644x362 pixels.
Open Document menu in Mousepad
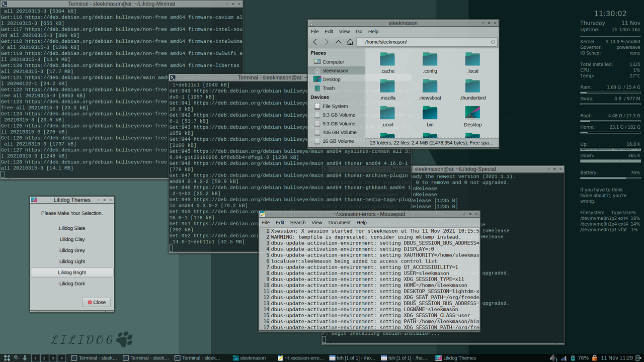pyautogui.click(x=339, y=222)
